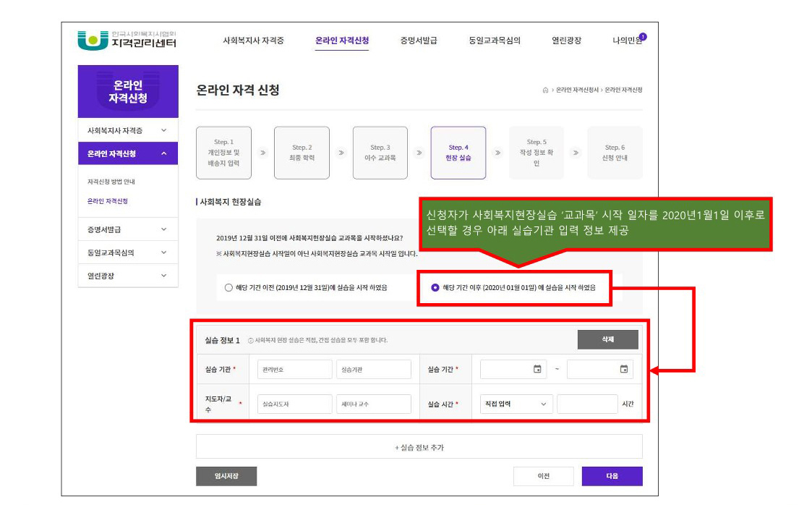Click the 이전 button
The image size is (812, 518).
click(544, 476)
